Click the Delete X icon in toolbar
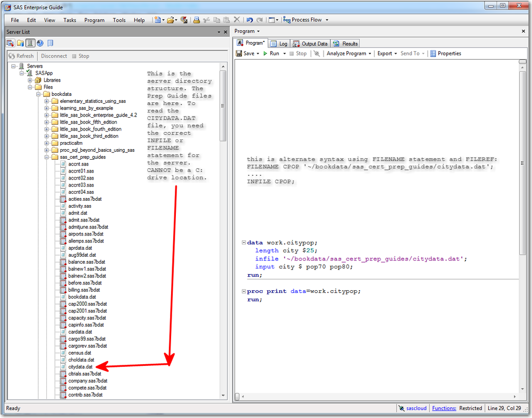The width and height of the screenshot is (532, 418). pyautogui.click(x=237, y=20)
